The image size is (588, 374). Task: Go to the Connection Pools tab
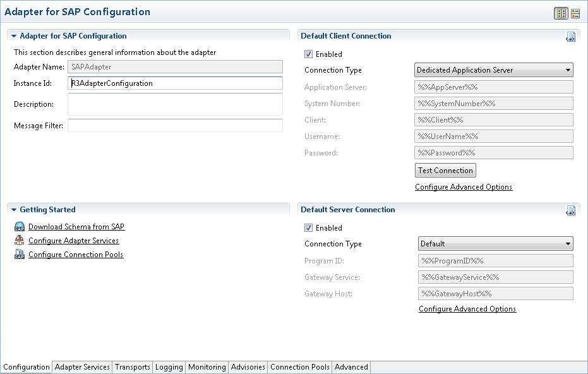[300, 367]
